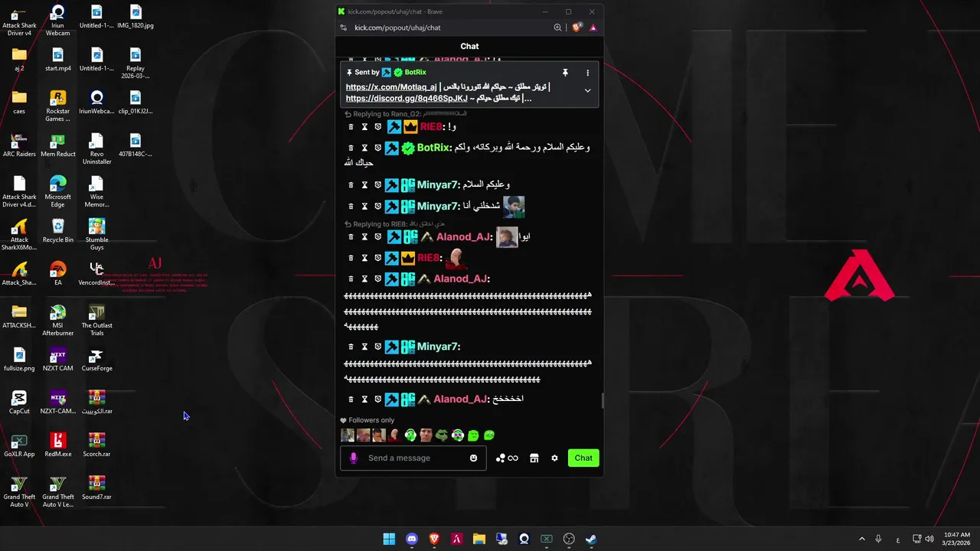The image size is (980, 551).
Task: Open Brave Rewards triangle icon
Action: [593, 28]
